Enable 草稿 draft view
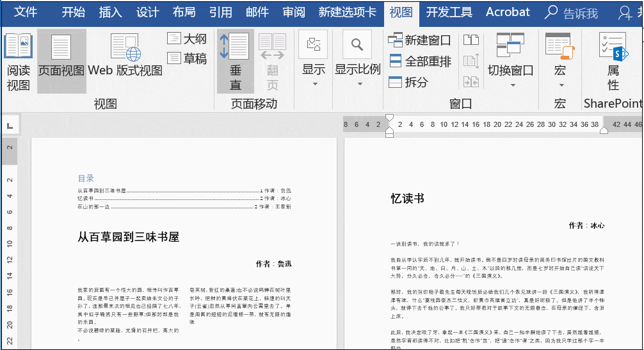644x350 pixels. click(x=187, y=58)
